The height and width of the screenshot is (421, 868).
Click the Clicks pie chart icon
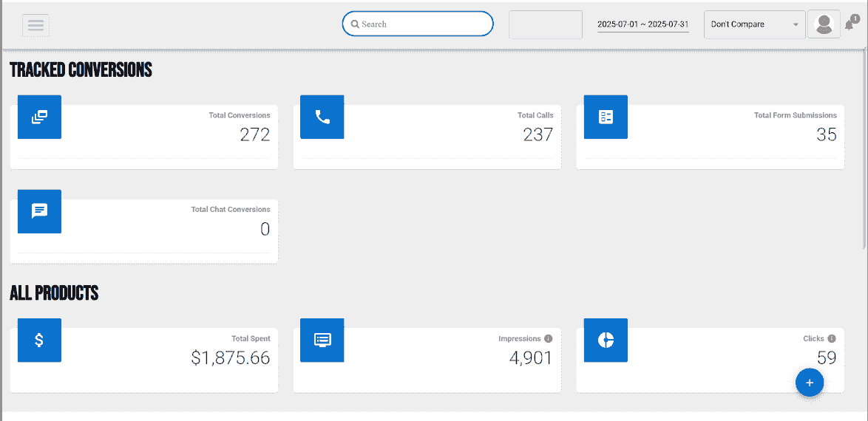[606, 340]
